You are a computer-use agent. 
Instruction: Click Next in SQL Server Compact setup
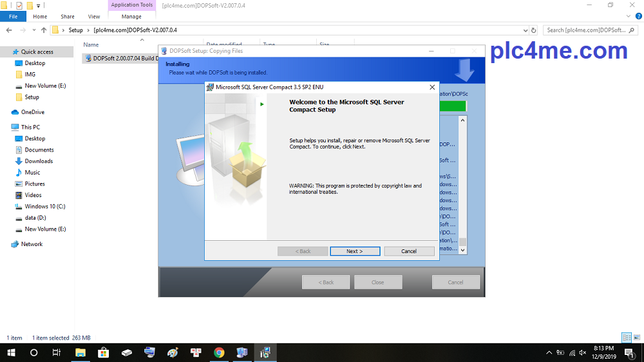pos(355,251)
